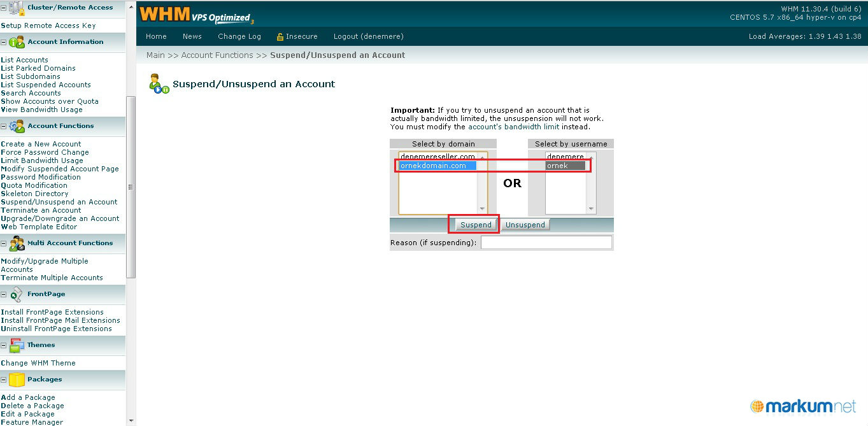Screen dimensions: 868x426
Task: Click the Account Information section icon
Action: click(x=17, y=42)
